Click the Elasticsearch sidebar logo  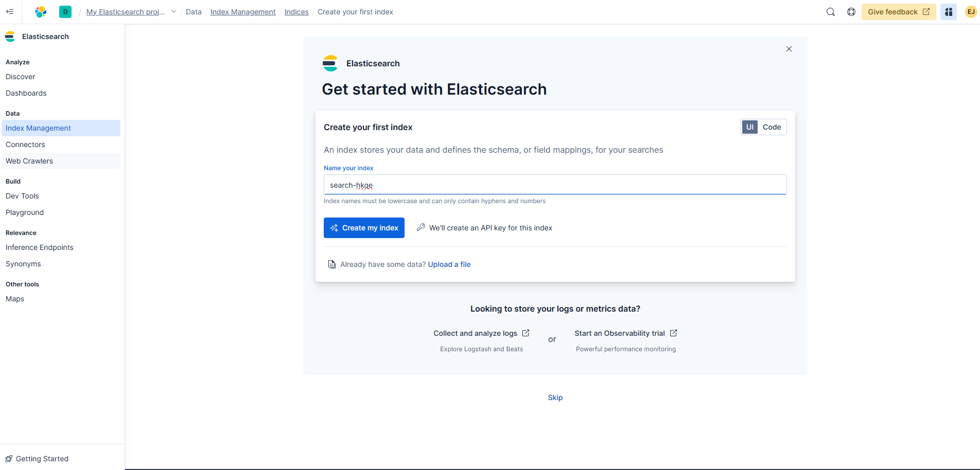click(x=10, y=37)
